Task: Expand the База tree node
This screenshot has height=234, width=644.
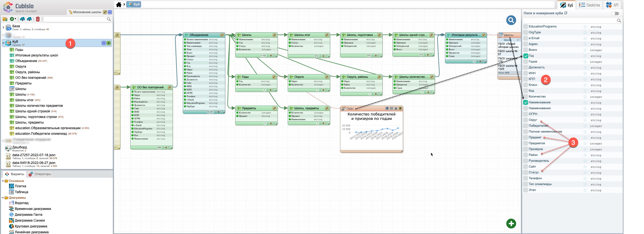Action: coord(3,27)
